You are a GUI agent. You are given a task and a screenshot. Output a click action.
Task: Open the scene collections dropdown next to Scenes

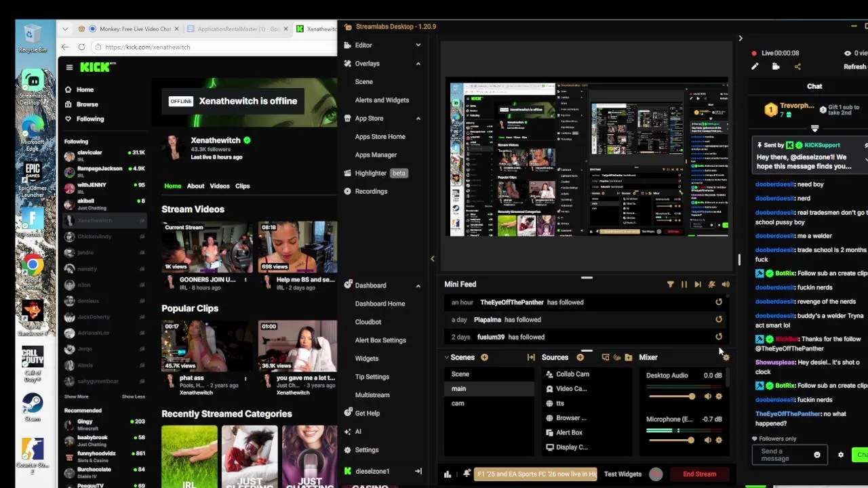(446, 357)
